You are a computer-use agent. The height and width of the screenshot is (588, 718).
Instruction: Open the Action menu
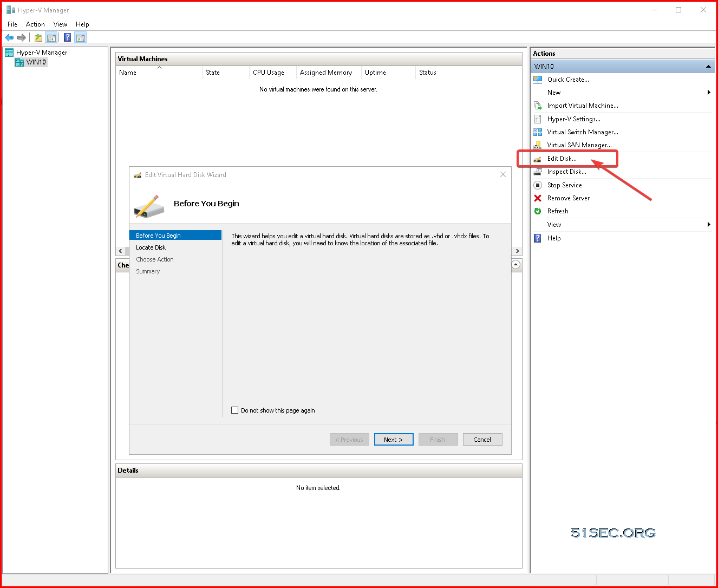tap(35, 24)
